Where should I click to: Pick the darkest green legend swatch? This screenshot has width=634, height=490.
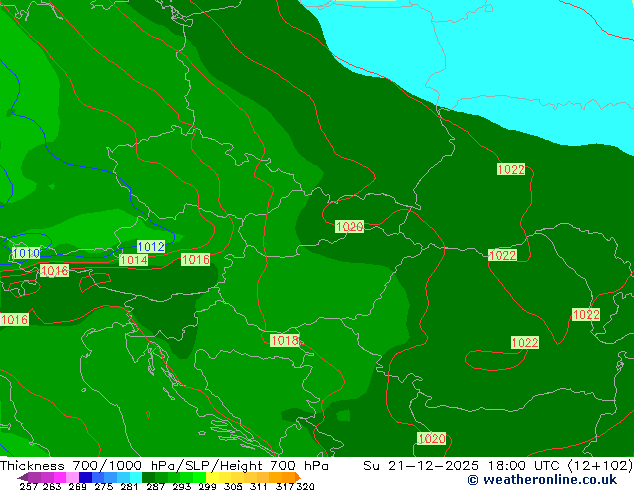pyautogui.click(x=148, y=477)
